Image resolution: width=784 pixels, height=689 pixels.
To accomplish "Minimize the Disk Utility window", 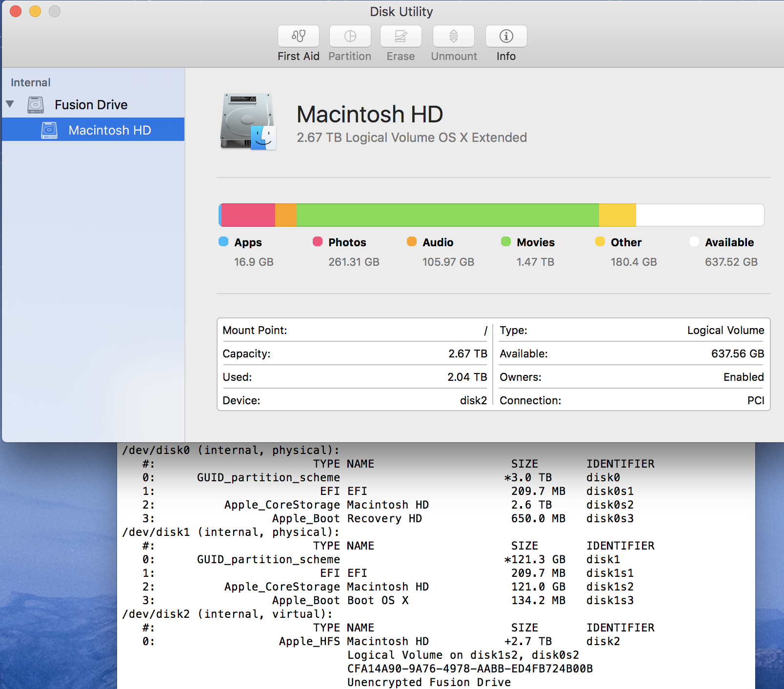I will coord(35,11).
